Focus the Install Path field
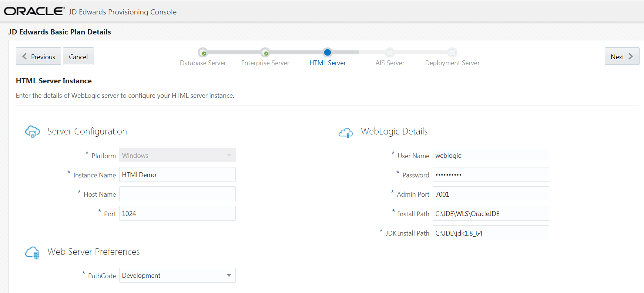This screenshot has height=293, width=644. pyautogui.click(x=491, y=213)
